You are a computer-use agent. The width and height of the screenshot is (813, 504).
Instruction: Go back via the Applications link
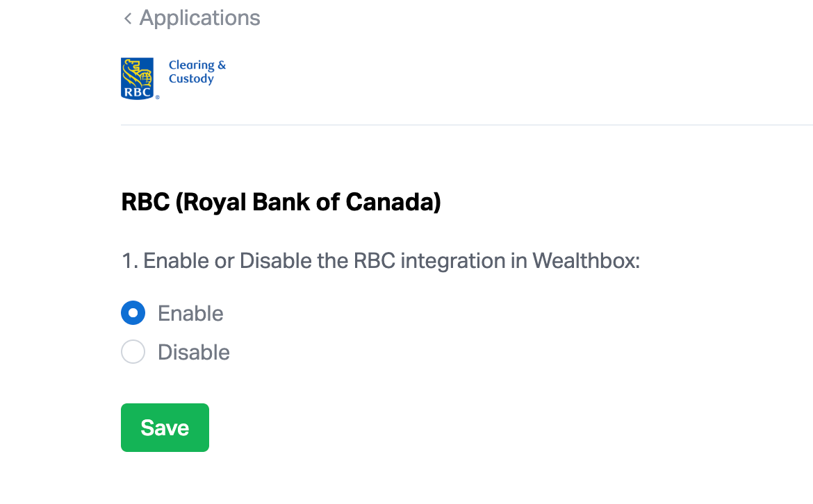click(199, 18)
